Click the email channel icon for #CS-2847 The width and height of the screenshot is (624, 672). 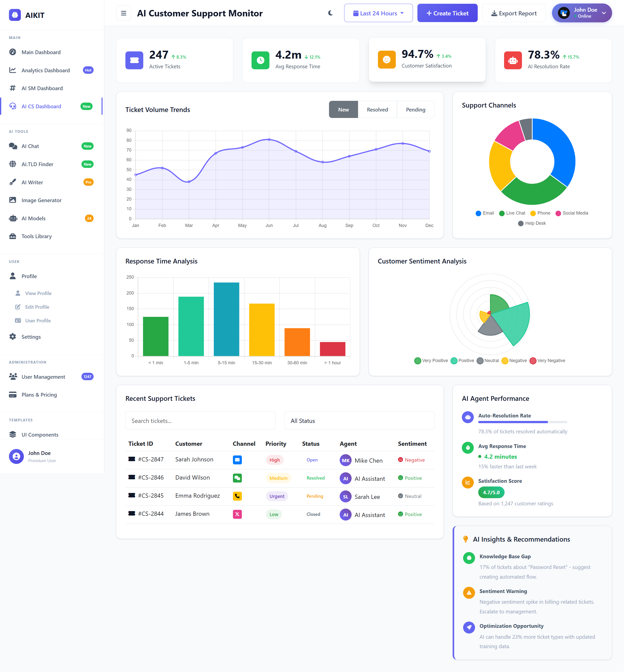[x=237, y=460]
